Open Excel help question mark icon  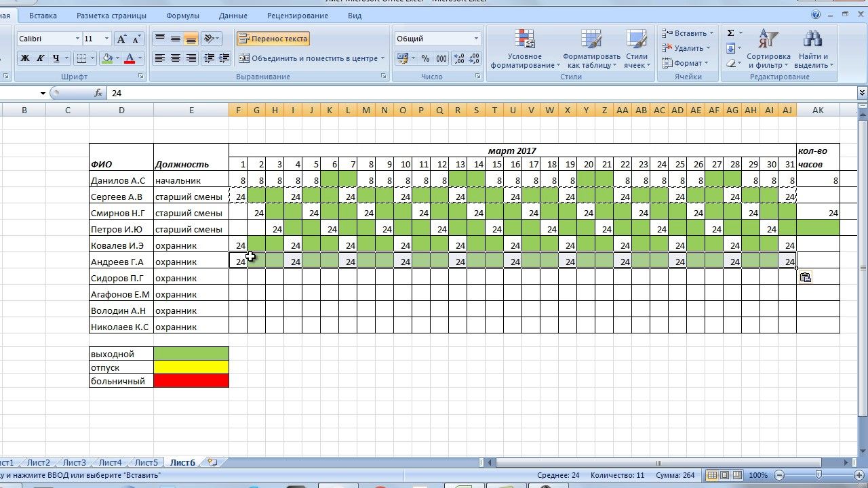[x=816, y=14]
